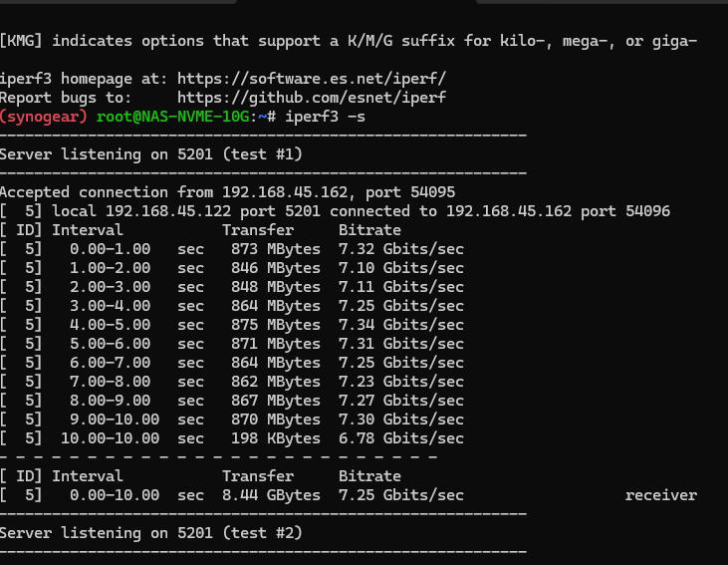This screenshot has width=728, height=565.
Task: Click the [KMG] text in the help line
Action: [21, 41]
